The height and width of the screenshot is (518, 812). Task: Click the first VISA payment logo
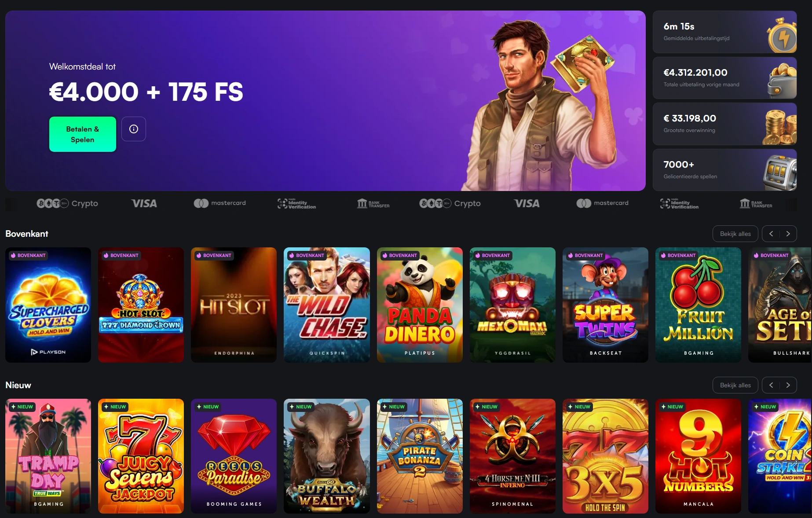(144, 203)
